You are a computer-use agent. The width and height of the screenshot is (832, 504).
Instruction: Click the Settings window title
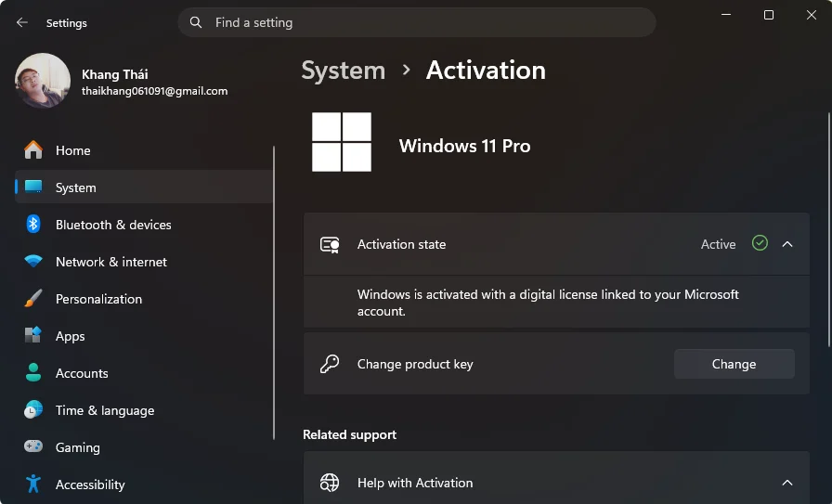66,23
